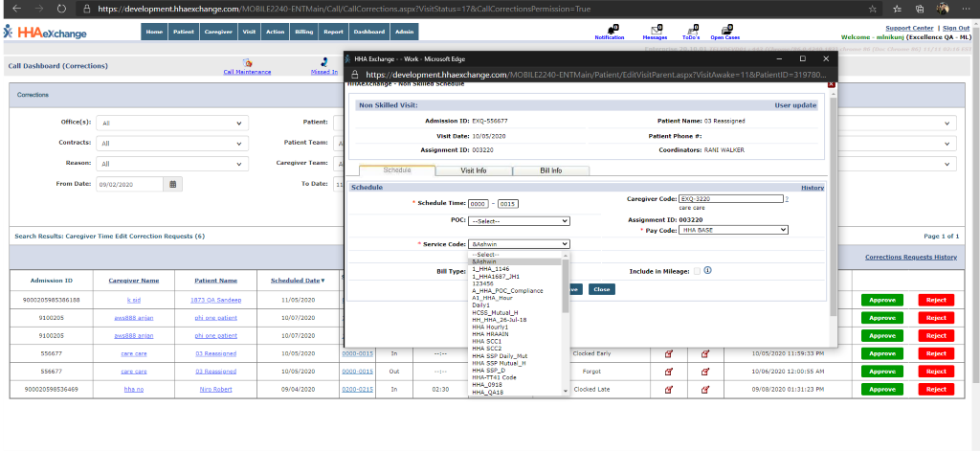Open the Messages icon
980x452 pixels.
pos(655,31)
